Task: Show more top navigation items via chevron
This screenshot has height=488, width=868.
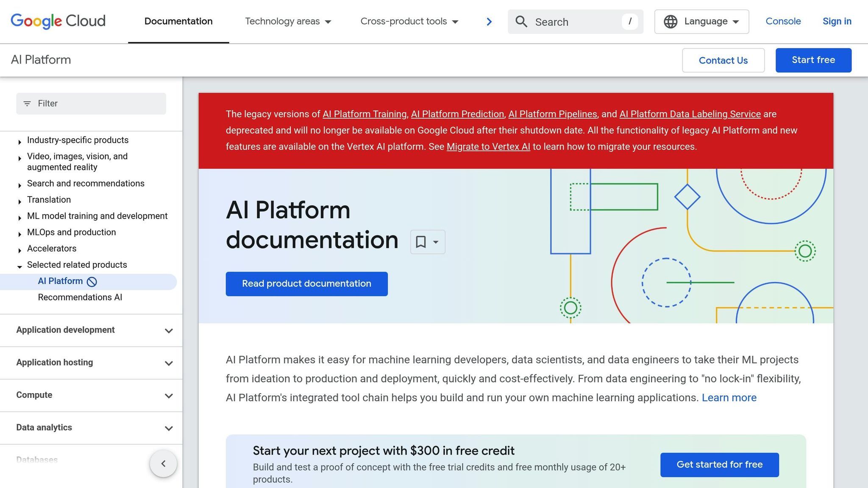Action: tap(489, 22)
